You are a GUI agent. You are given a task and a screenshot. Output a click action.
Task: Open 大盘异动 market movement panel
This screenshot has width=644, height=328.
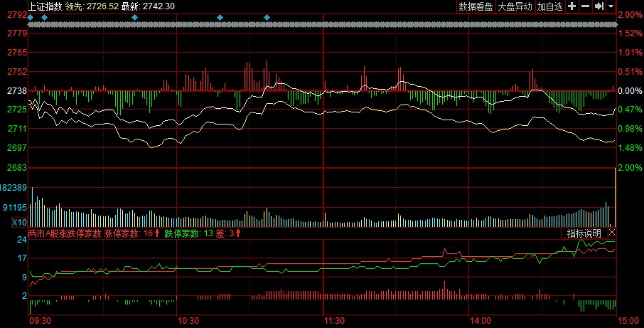[x=514, y=6]
